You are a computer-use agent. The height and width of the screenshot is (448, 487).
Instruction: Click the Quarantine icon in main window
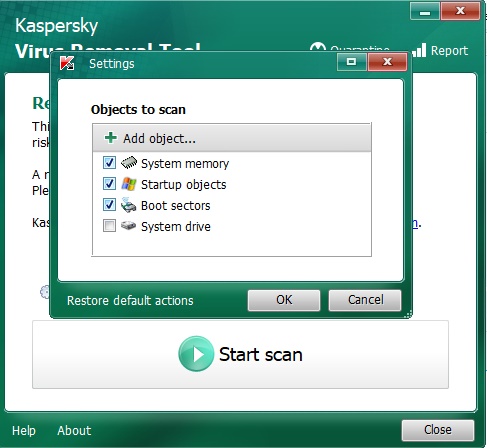pos(318,46)
